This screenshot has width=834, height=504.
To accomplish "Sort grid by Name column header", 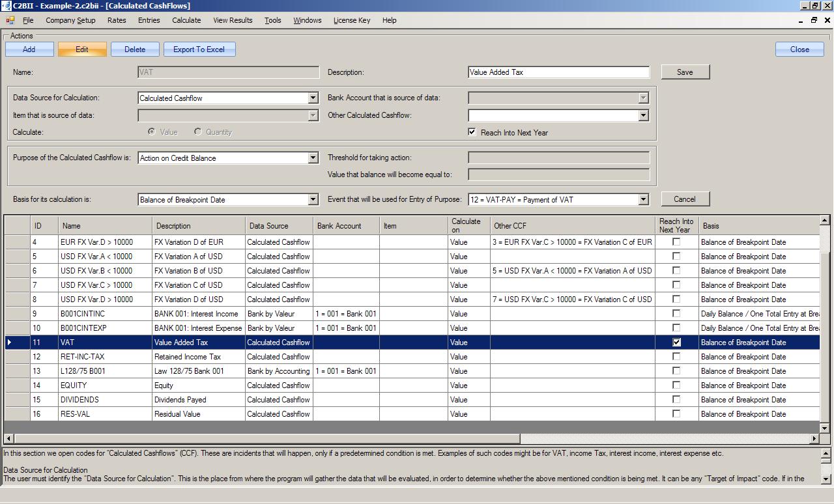I will (x=105, y=226).
